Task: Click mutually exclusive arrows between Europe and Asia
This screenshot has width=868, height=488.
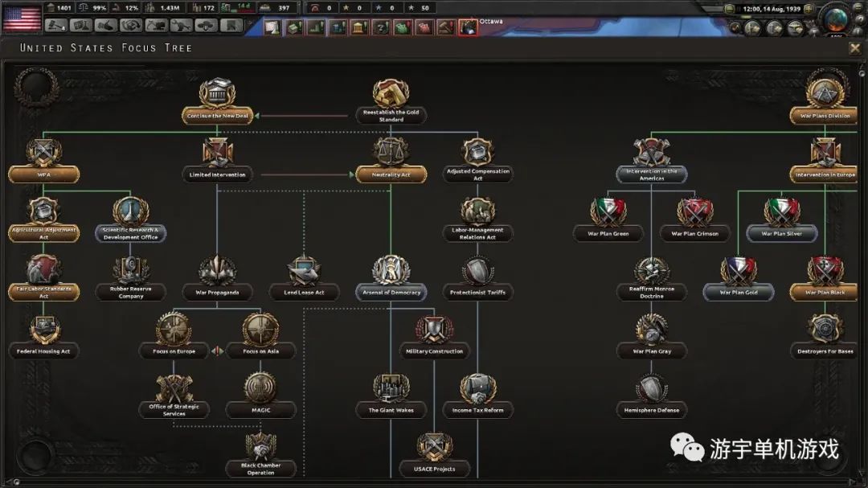Action: pyautogui.click(x=217, y=351)
